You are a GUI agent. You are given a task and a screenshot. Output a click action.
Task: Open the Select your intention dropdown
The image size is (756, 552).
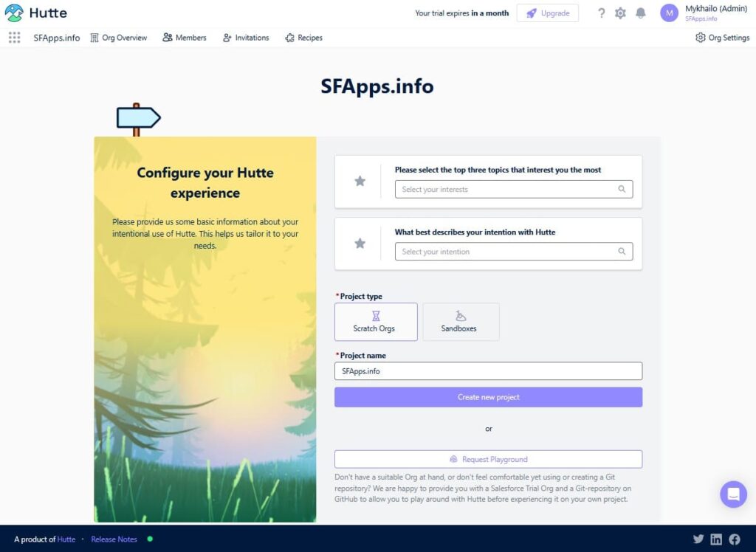(x=514, y=251)
